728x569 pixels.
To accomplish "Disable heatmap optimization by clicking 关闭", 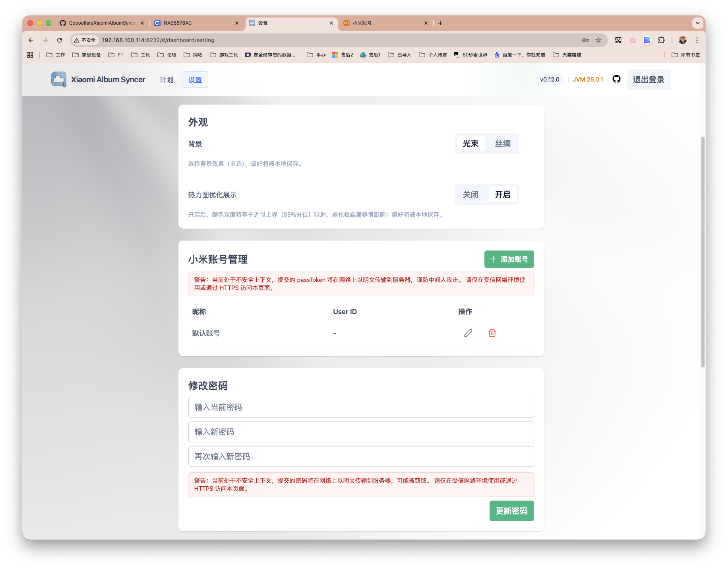I will click(x=470, y=194).
